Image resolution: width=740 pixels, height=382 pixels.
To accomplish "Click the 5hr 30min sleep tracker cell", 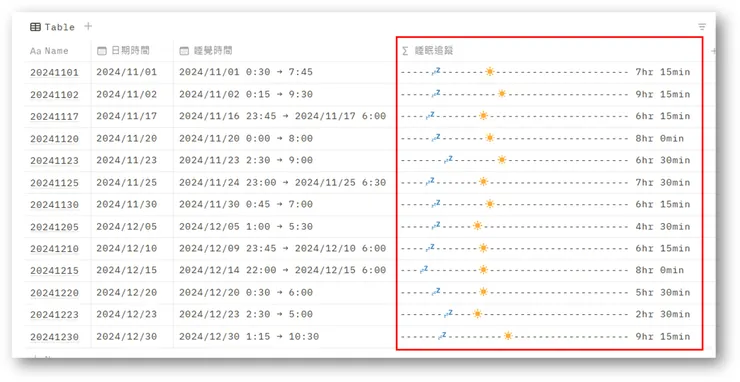I will click(546, 292).
